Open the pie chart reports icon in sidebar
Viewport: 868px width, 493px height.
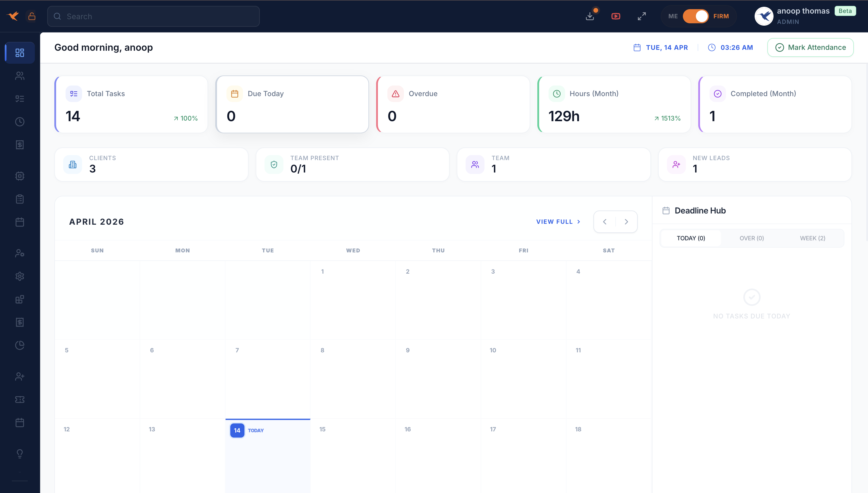(19, 345)
